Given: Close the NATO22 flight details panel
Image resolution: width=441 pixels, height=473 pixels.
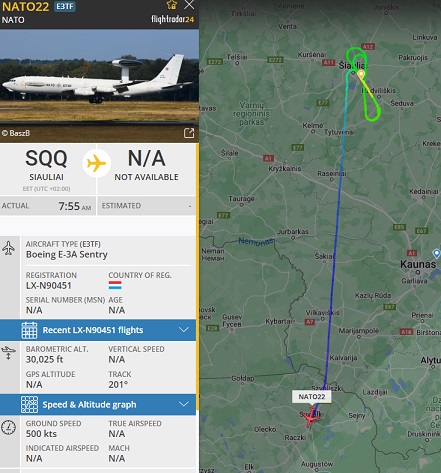Looking at the screenshot, I should click(189, 4).
